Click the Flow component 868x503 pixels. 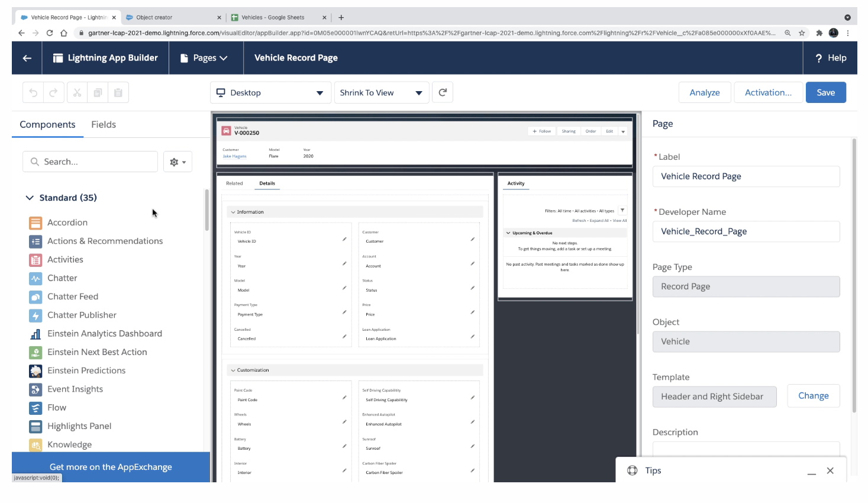click(57, 408)
